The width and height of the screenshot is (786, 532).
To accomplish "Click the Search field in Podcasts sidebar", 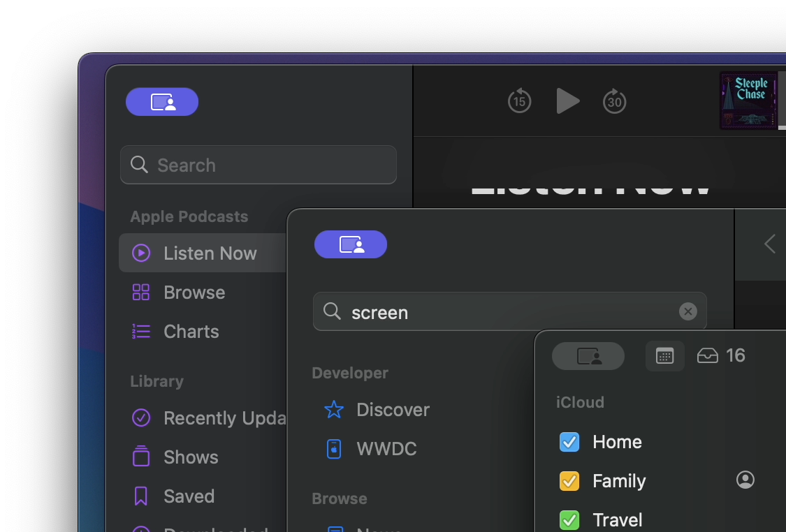I will click(x=258, y=165).
